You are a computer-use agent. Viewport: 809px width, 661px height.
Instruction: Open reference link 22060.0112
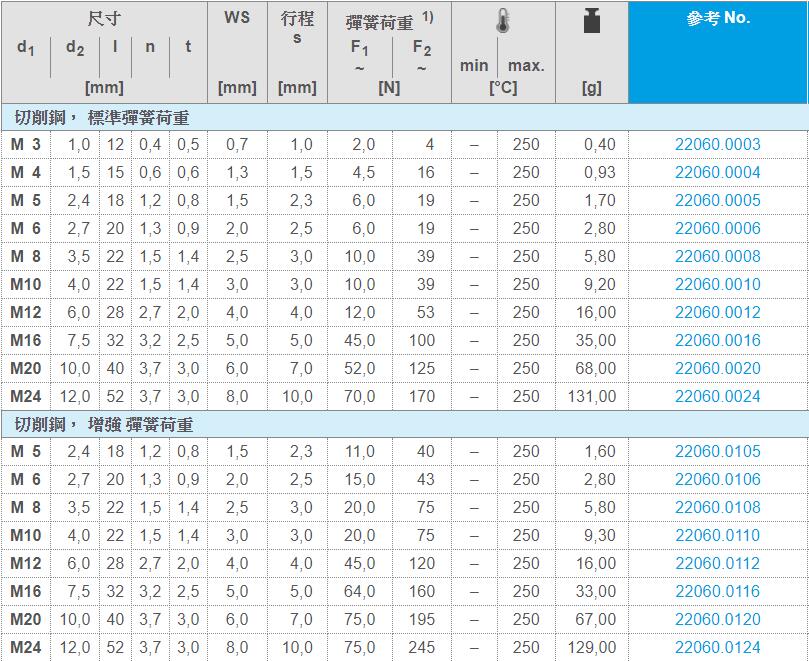pyautogui.click(x=717, y=563)
